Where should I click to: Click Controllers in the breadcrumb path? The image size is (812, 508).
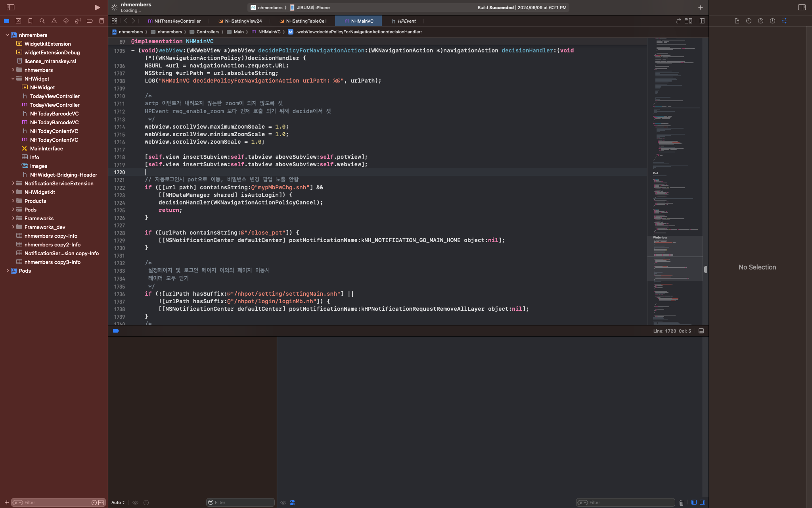point(208,32)
